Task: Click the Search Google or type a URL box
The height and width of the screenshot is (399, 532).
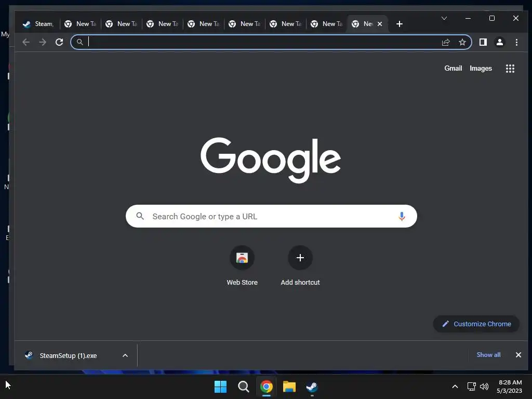Action: pyautogui.click(x=271, y=216)
